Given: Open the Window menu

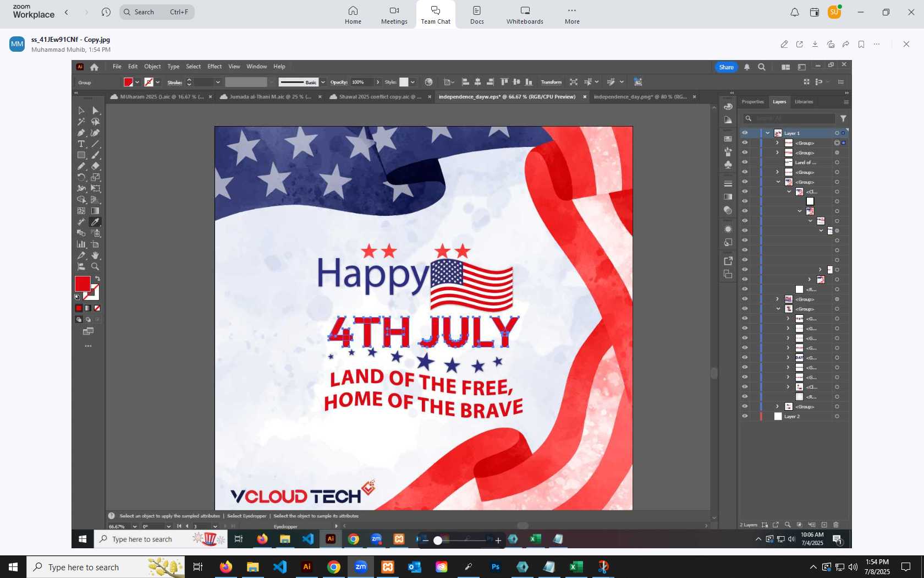Looking at the screenshot, I should [x=256, y=67].
